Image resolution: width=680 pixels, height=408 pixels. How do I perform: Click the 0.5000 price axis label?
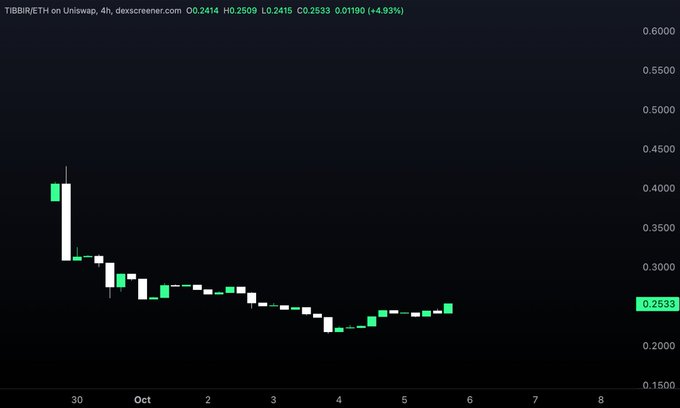pos(659,110)
